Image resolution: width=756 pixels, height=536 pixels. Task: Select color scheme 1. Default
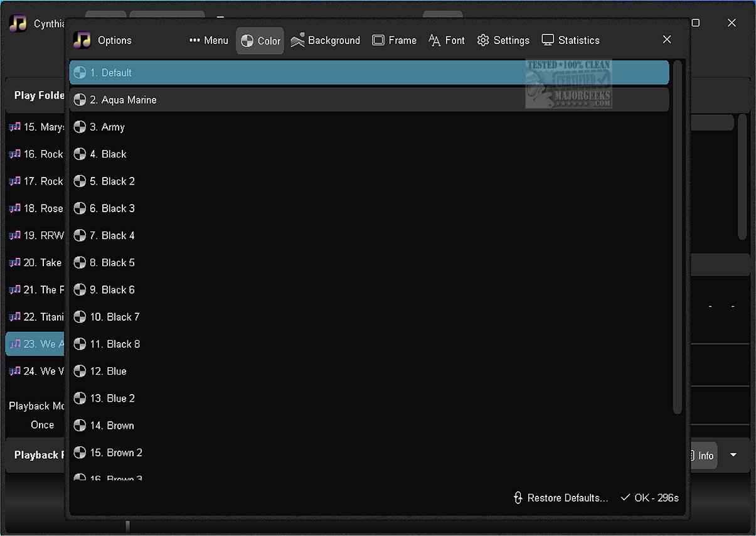coord(369,73)
